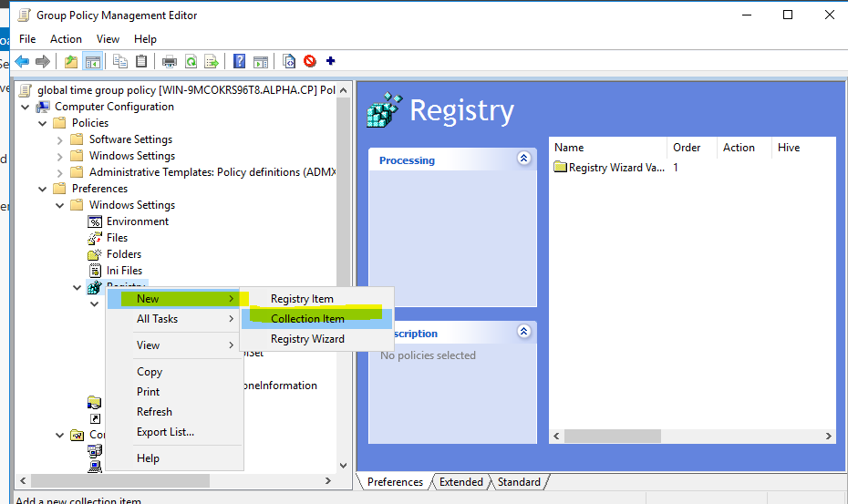Click the red disable item toolbar icon
Viewport: 848px width, 504px height.
click(310, 61)
